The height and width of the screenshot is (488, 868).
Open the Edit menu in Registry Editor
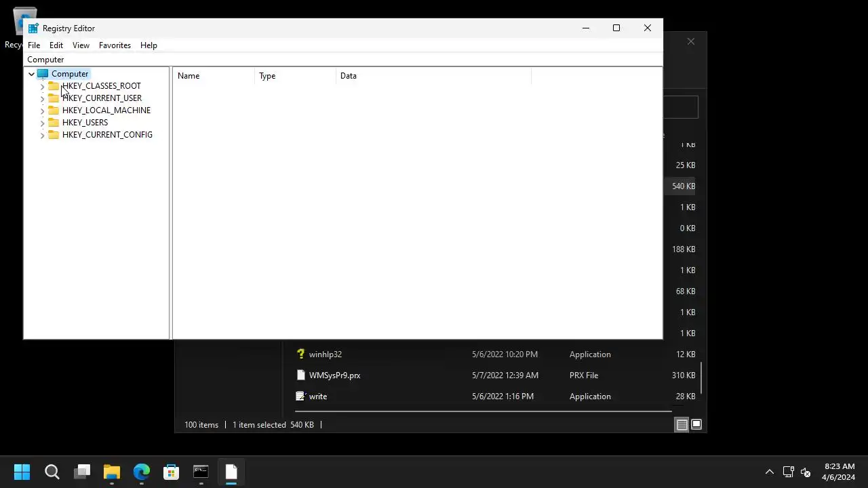coord(56,45)
